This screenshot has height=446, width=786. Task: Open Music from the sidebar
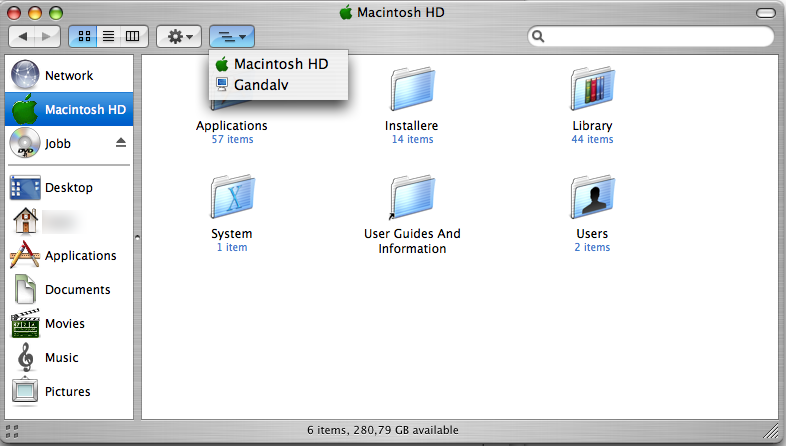pos(69,358)
